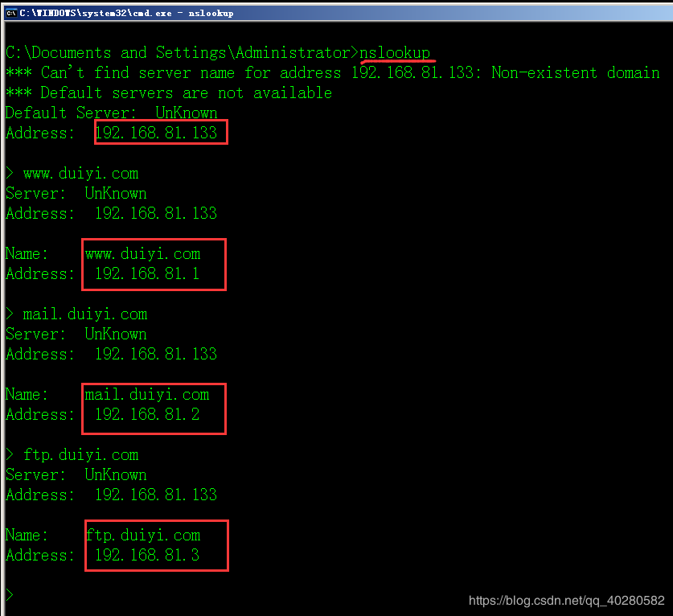This screenshot has width=673, height=616.
Task: Click the underlined nslookup command
Action: 395,53
